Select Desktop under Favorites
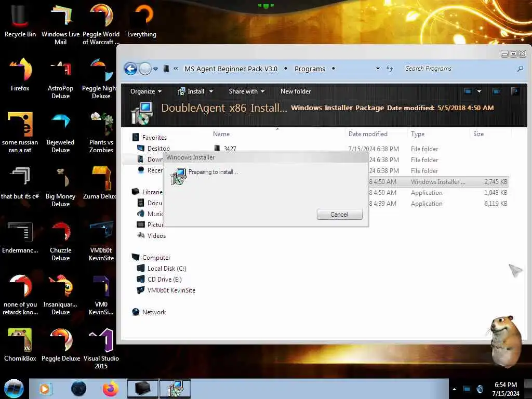Viewport: 532px width, 399px height. pos(153,148)
